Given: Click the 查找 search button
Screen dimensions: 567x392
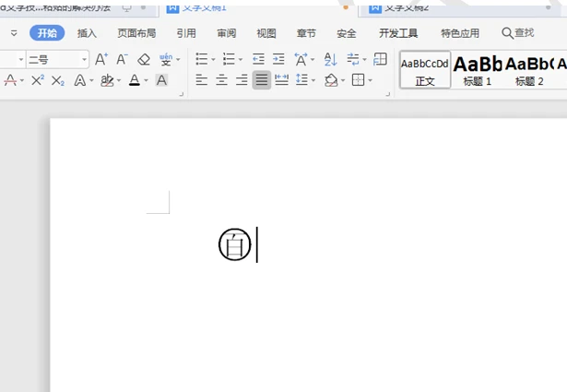Looking at the screenshot, I should coord(517,33).
